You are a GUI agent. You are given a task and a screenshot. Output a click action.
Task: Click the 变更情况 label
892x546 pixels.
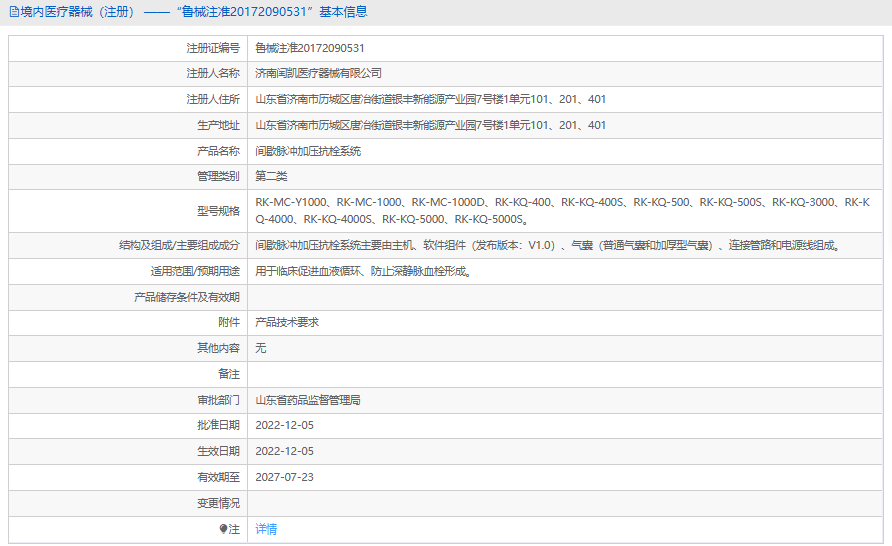coord(218,503)
